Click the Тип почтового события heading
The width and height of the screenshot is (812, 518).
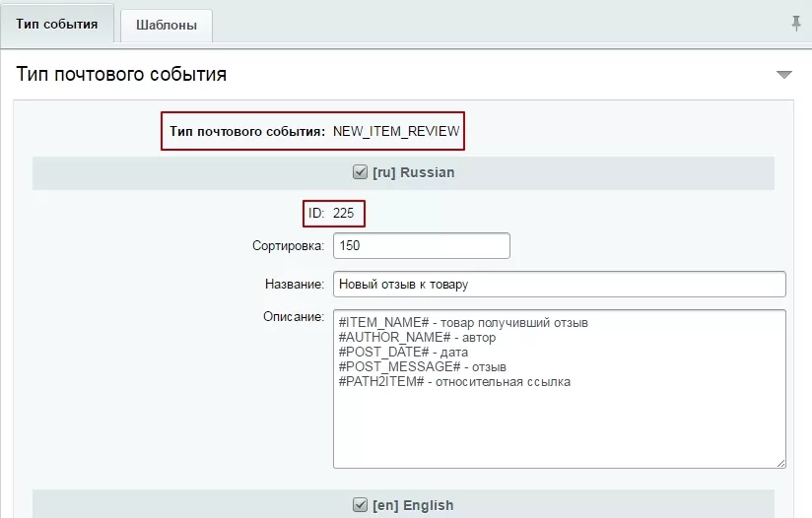[x=121, y=74]
